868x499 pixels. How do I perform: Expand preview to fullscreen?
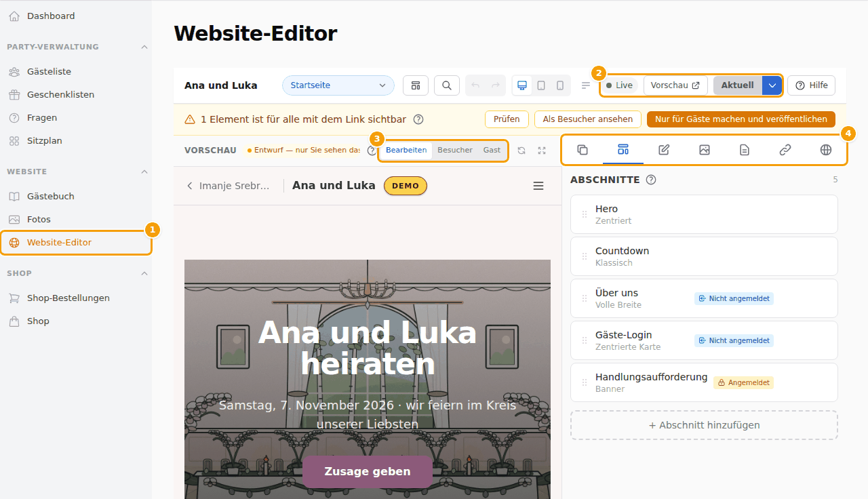click(x=542, y=151)
